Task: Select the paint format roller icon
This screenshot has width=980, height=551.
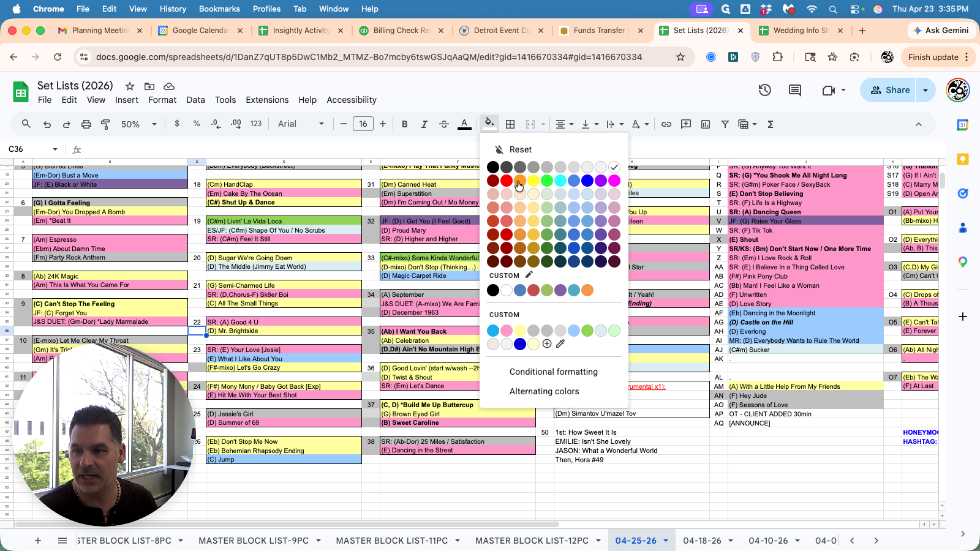Action: point(105,124)
